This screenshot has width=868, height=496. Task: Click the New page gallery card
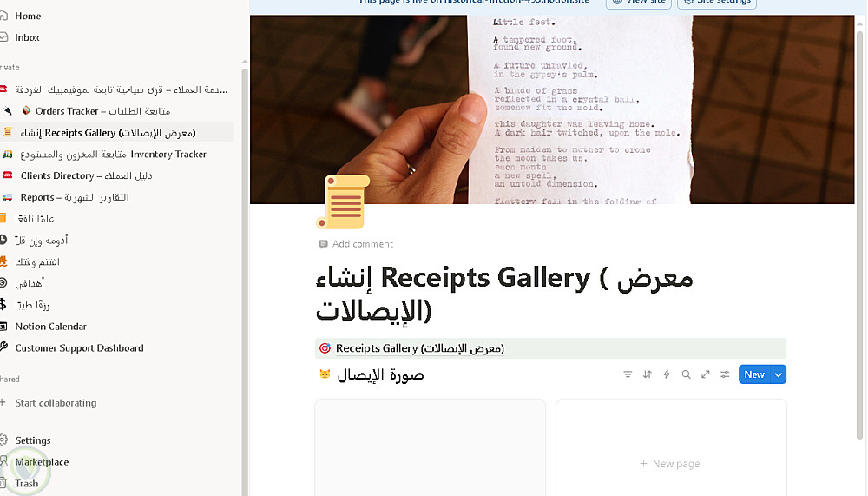671,447
